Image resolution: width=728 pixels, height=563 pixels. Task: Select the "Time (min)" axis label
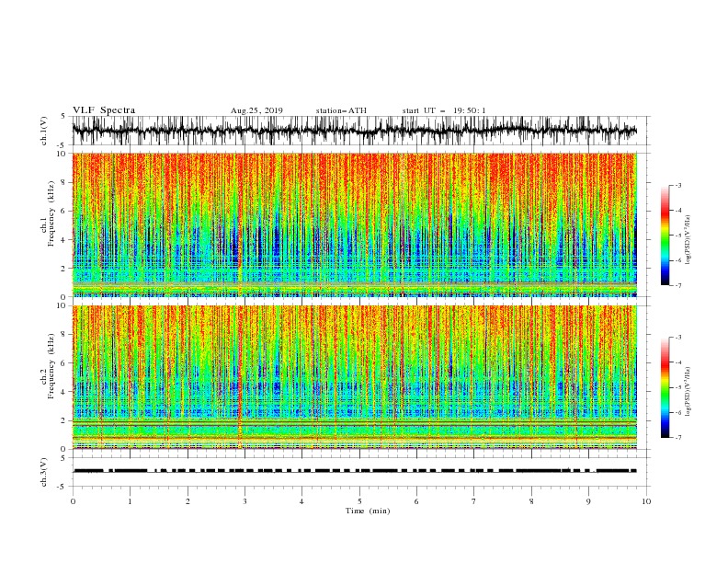click(368, 511)
